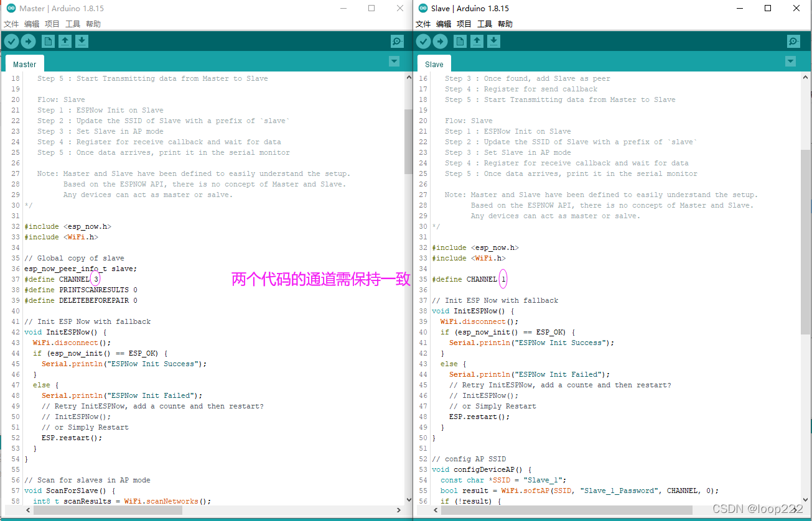Select the Slave sketch tab
The width and height of the screenshot is (812, 521).
[434, 64]
